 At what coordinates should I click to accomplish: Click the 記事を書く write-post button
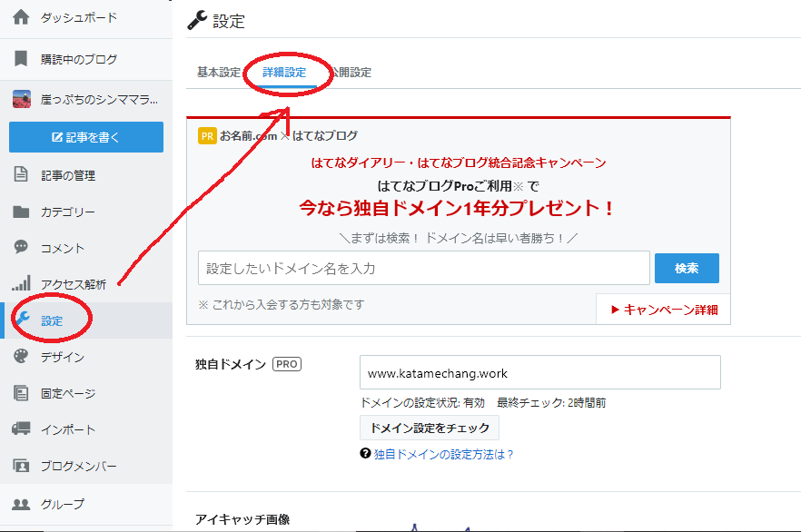[x=86, y=137]
